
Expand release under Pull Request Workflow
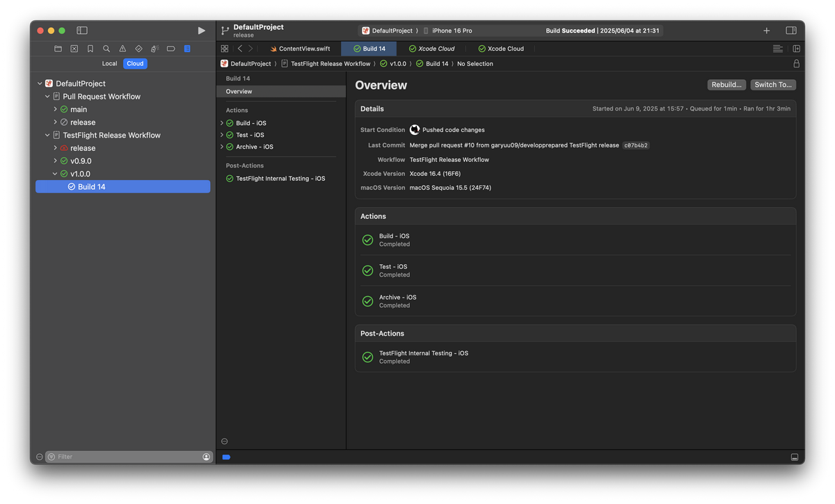click(55, 122)
